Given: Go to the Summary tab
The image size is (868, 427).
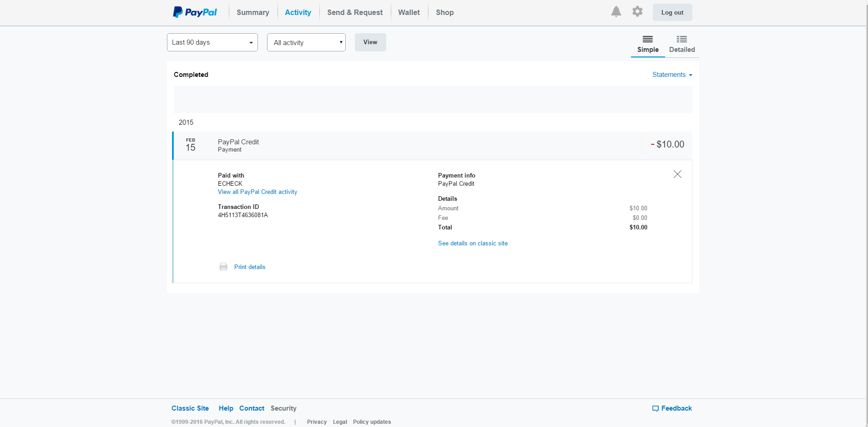Looking at the screenshot, I should coord(252,12).
